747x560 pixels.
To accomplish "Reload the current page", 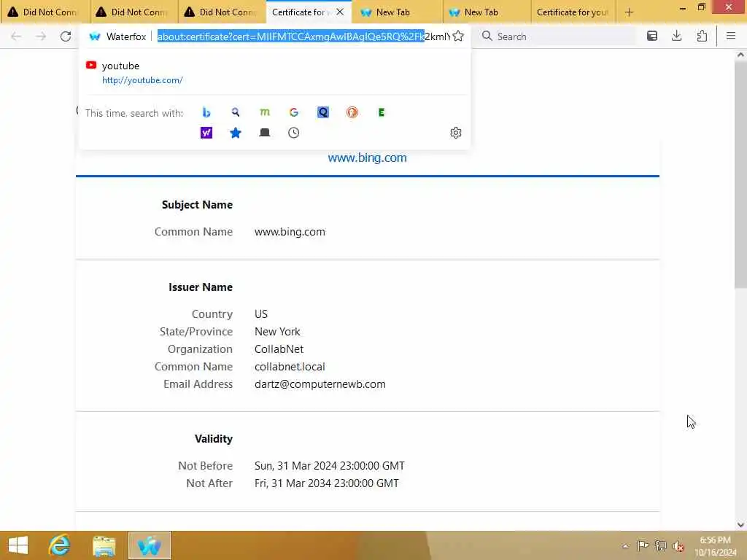I will point(66,36).
